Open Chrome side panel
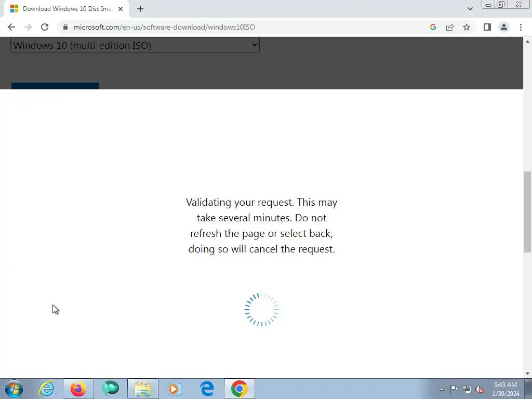The width and height of the screenshot is (532, 399). (x=487, y=27)
